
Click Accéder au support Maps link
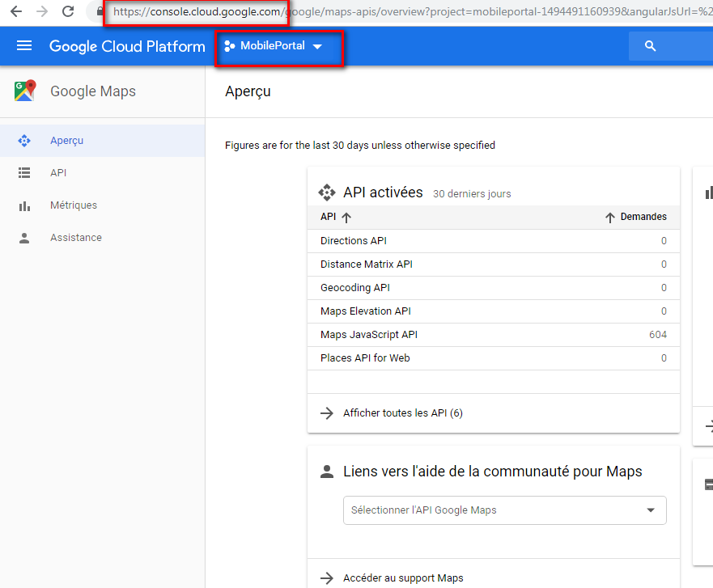coord(403,577)
